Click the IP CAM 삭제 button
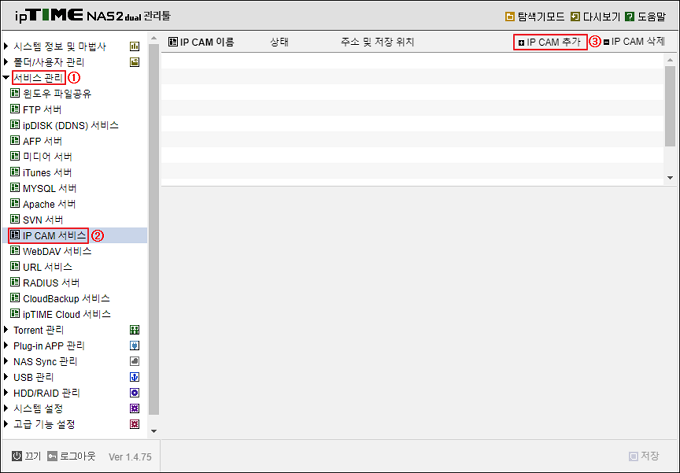Screen dimensions: 680x473 coord(634,42)
